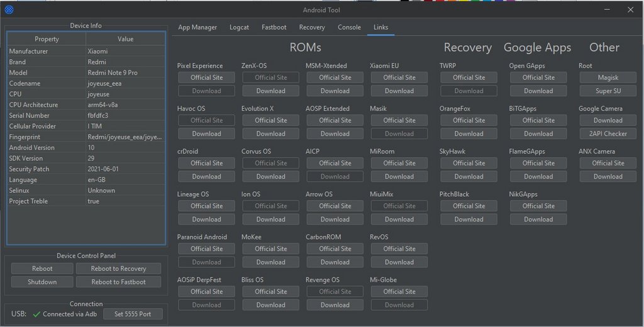Screen dimensions: 644x327
Task: Download FlameGApps package
Action: [x=538, y=176]
